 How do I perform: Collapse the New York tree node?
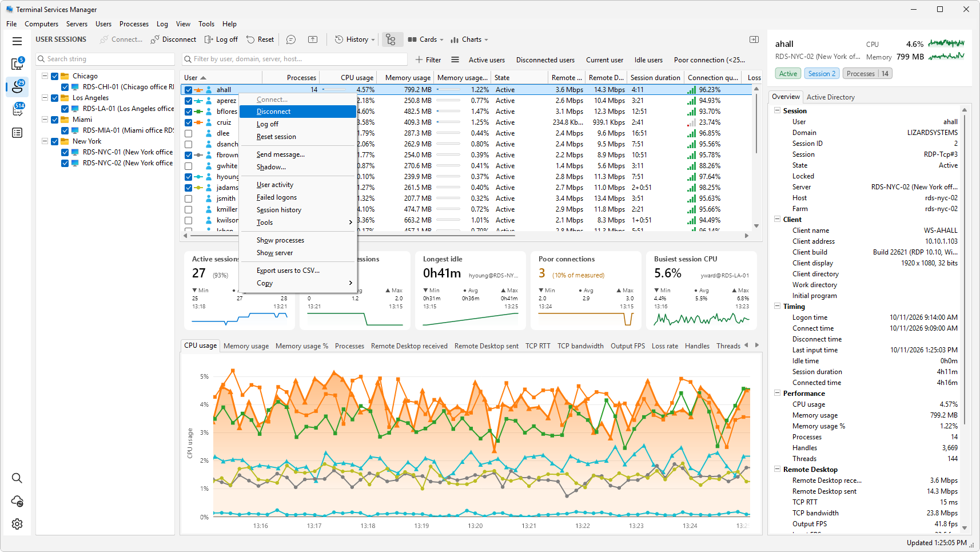click(45, 141)
